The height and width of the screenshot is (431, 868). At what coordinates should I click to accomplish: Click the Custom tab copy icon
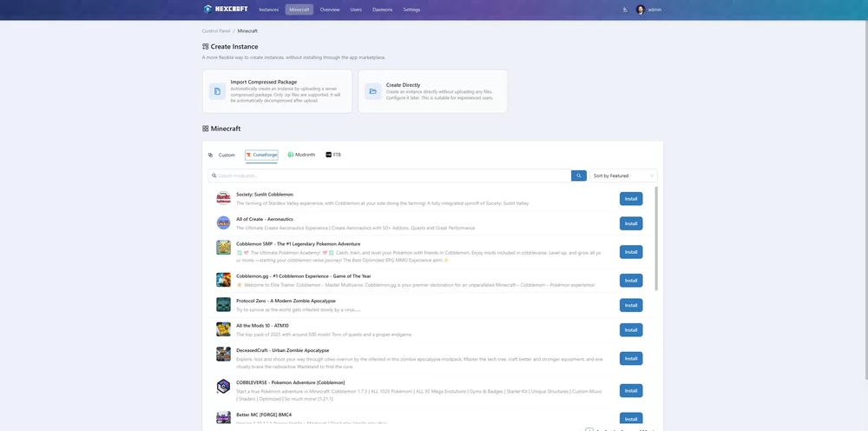coord(210,156)
